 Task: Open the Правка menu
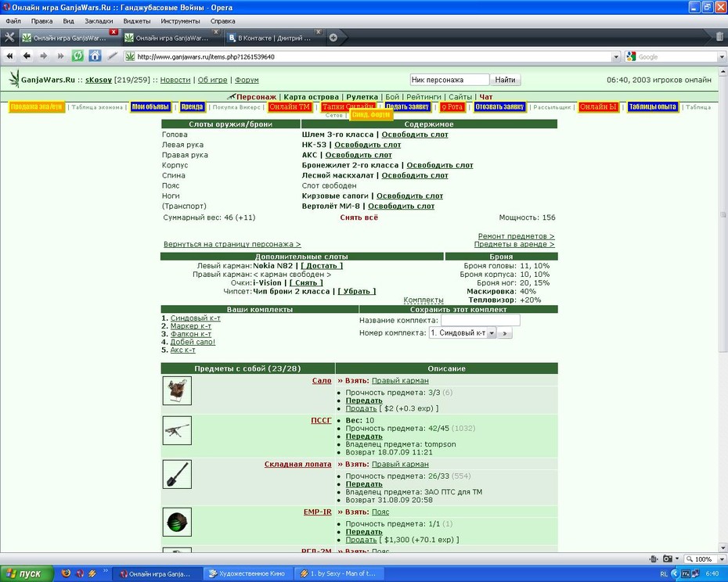[x=41, y=21]
